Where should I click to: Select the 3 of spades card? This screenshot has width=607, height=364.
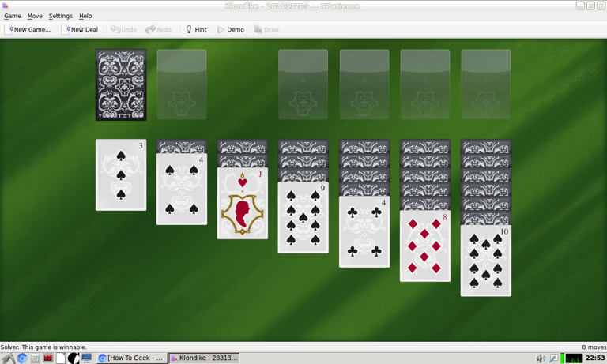pyautogui.click(x=121, y=174)
